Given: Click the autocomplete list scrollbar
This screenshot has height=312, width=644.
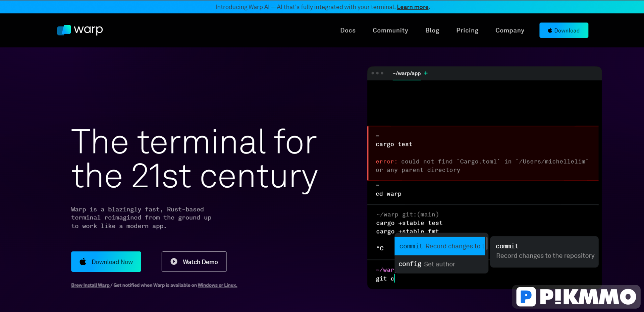Looking at the screenshot, I should coord(486,244).
